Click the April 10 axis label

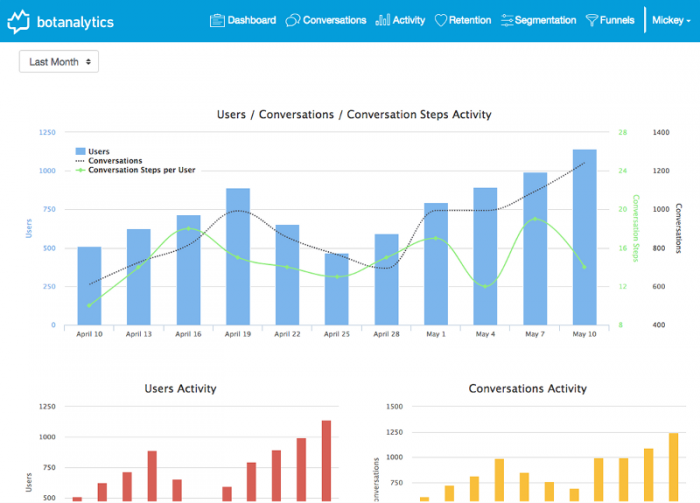tap(89, 334)
